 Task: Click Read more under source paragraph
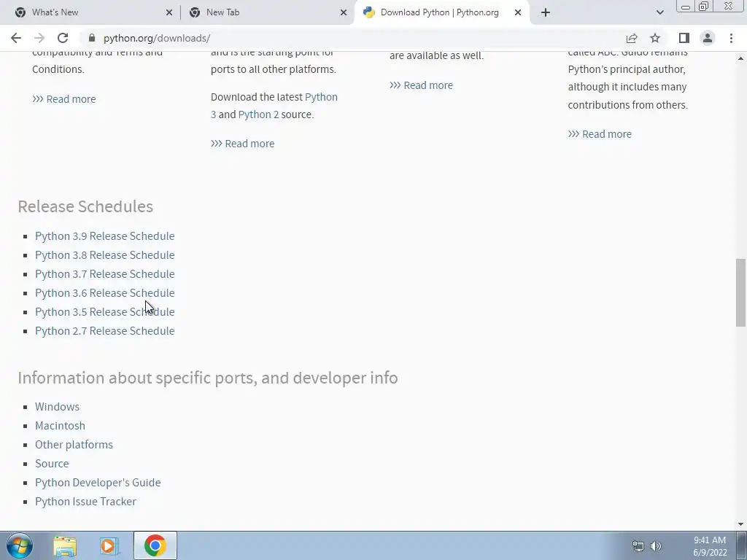[x=242, y=144]
